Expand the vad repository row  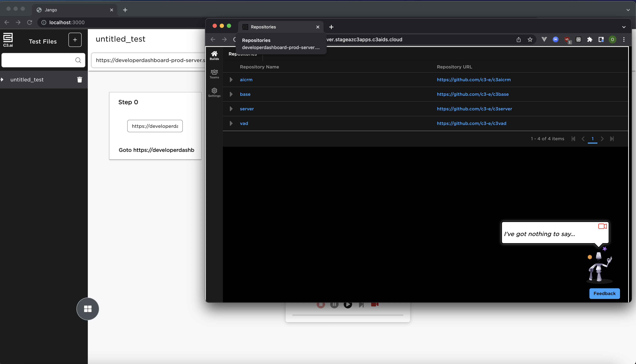pos(231,123)
